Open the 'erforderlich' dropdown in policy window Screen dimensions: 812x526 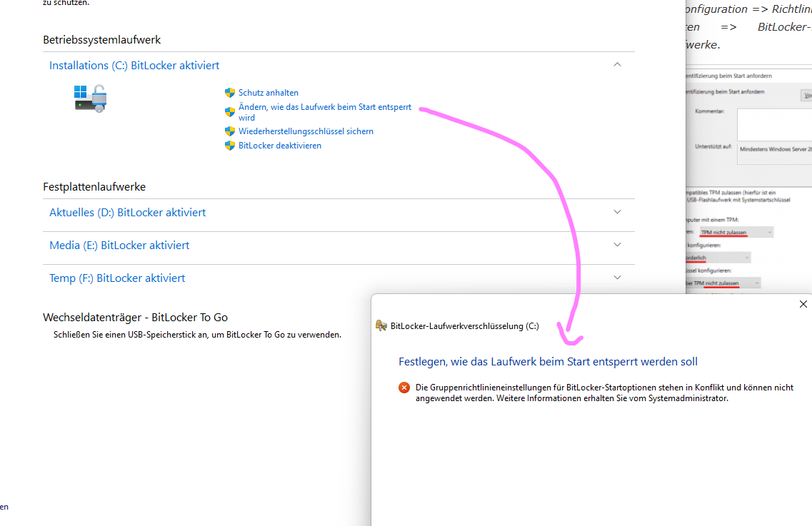718,258
